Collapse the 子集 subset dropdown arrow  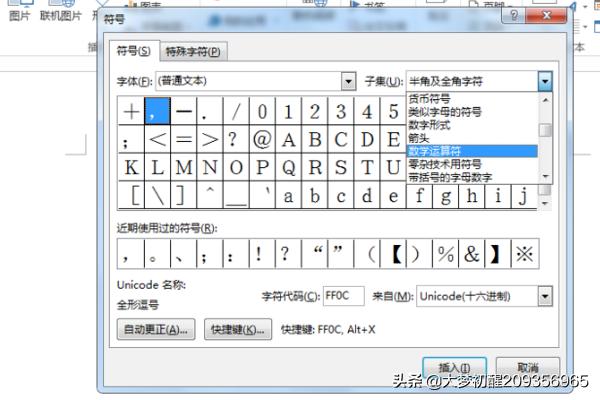pyautogui.click(x=545, y=81)
